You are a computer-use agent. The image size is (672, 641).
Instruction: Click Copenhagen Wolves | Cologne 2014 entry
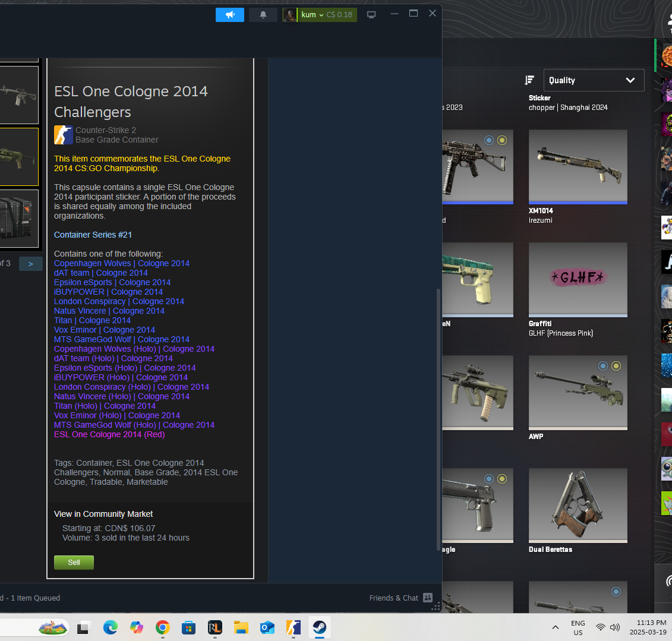(x=122, y=263)
